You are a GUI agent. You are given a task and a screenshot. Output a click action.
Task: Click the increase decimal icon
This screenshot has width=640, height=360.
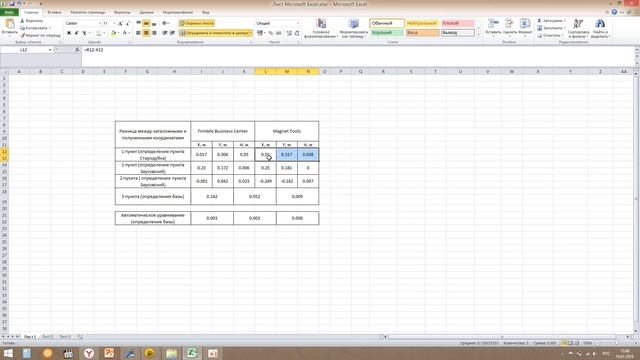(x=289, y=33)
